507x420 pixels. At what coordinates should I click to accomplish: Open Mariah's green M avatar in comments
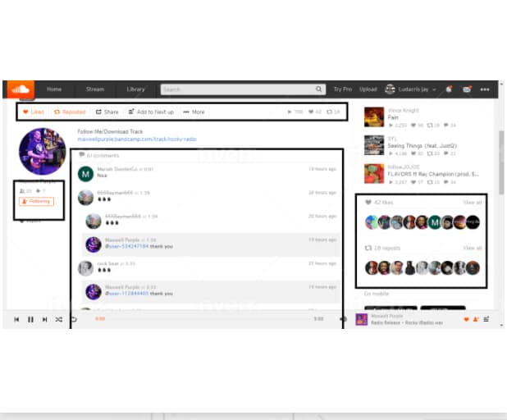tap(85, 174)
